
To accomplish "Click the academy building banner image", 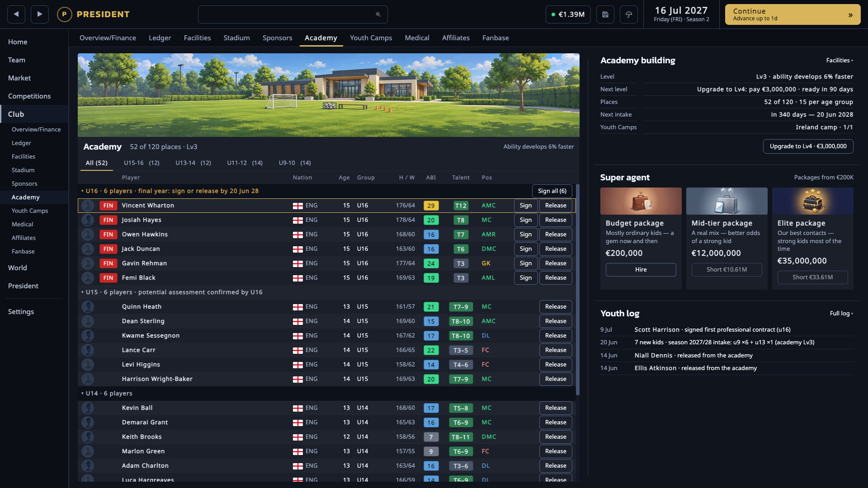I will tap(329, 95).
